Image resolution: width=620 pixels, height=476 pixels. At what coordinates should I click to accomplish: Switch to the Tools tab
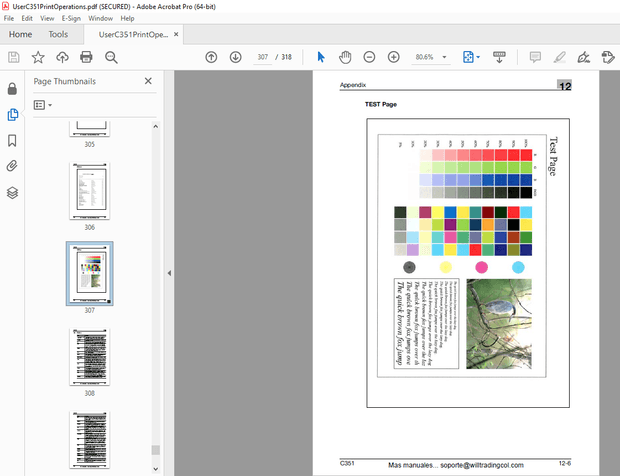pos(58,34)
